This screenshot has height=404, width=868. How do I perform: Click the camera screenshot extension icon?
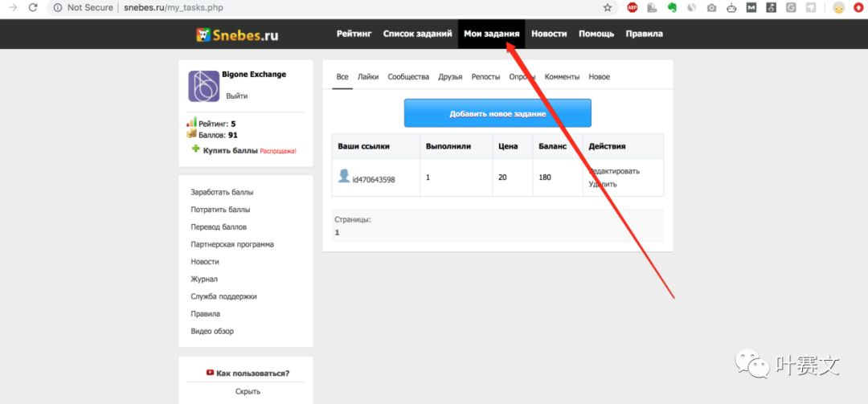711,7
